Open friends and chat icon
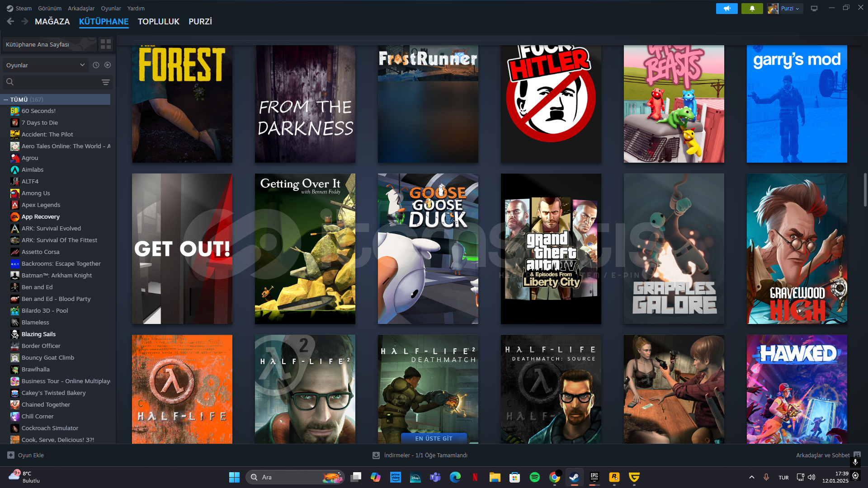 [x=858, y=455]
